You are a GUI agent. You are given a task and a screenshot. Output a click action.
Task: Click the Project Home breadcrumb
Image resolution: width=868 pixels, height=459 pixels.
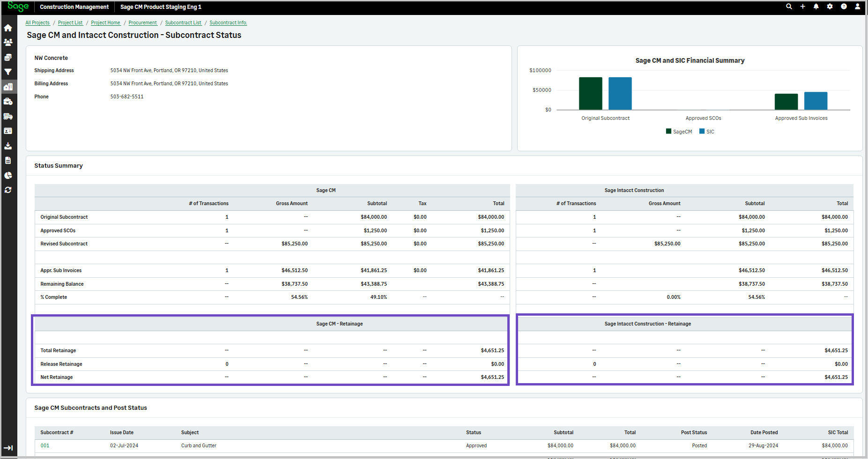pyautogui.click(x=105, y=23)
